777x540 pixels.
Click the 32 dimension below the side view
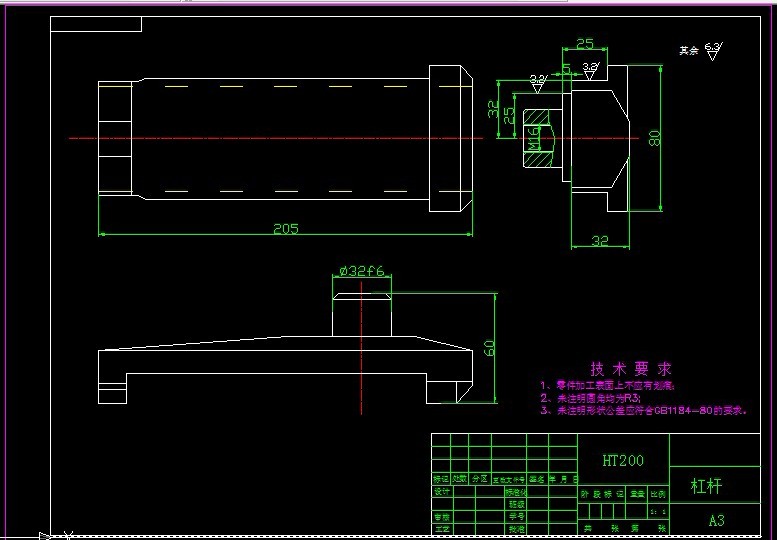tap(600, 241)
